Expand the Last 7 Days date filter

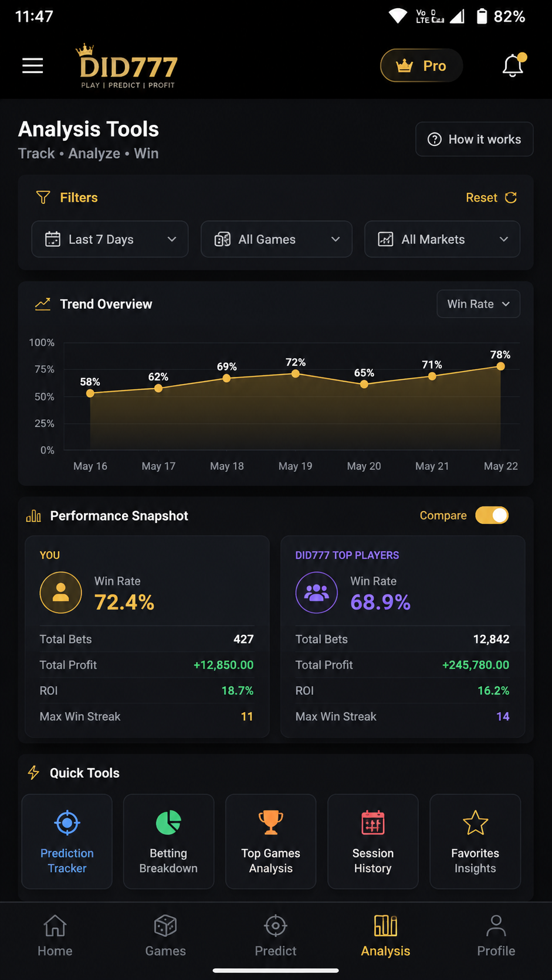[110, 239]
